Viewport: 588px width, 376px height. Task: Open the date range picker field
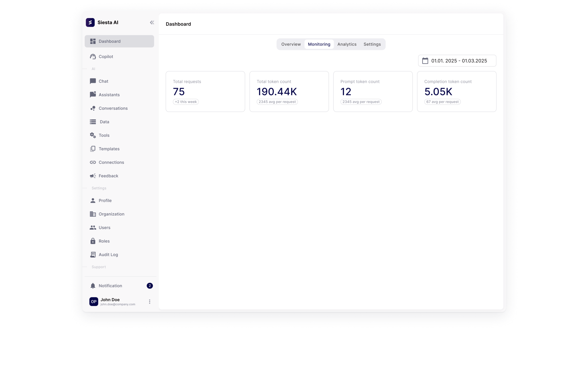457,61
